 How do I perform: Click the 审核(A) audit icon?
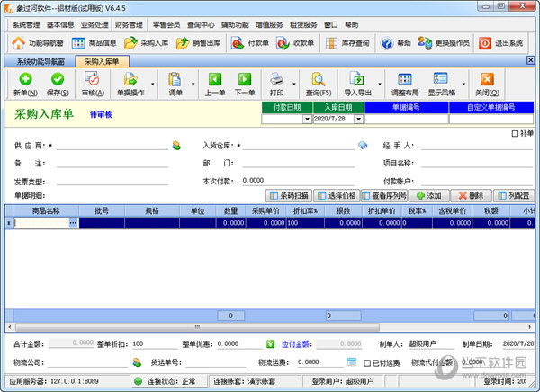(93, 79)
